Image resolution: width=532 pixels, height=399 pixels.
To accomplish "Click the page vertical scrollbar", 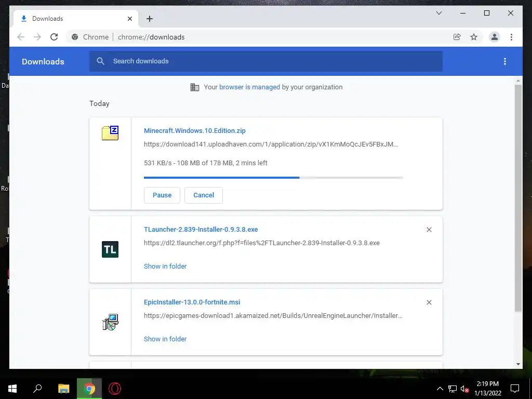I will (518, 198).
